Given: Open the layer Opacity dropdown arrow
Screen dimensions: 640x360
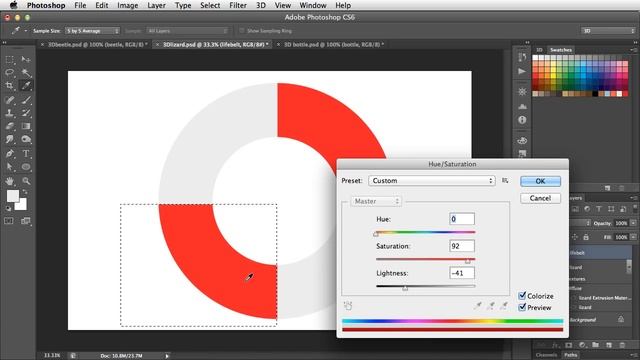Looking at the screenshot, I should pos(633,223).
